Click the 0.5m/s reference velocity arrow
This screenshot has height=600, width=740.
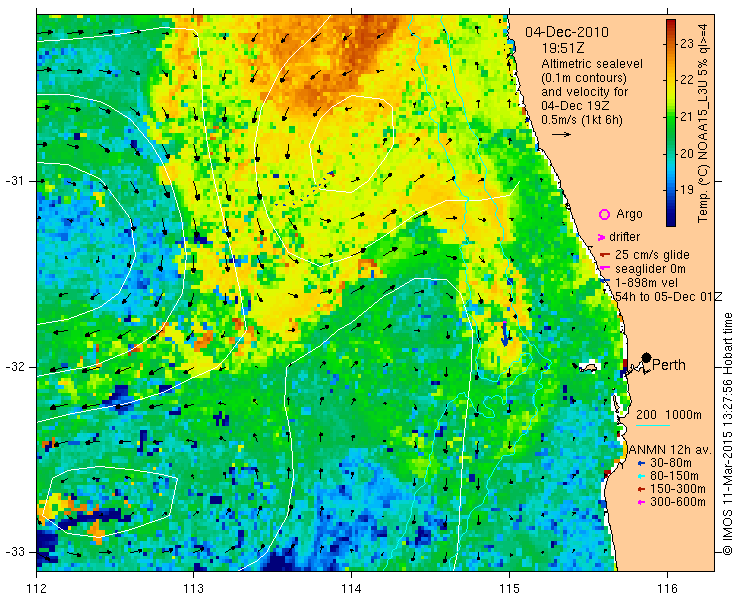coord(561,135)
